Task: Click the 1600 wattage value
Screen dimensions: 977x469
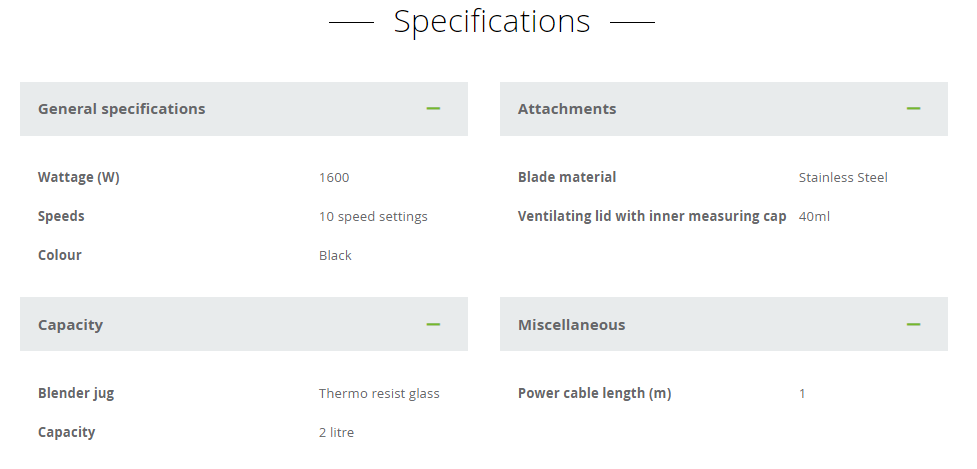Action: pos(334,178)
